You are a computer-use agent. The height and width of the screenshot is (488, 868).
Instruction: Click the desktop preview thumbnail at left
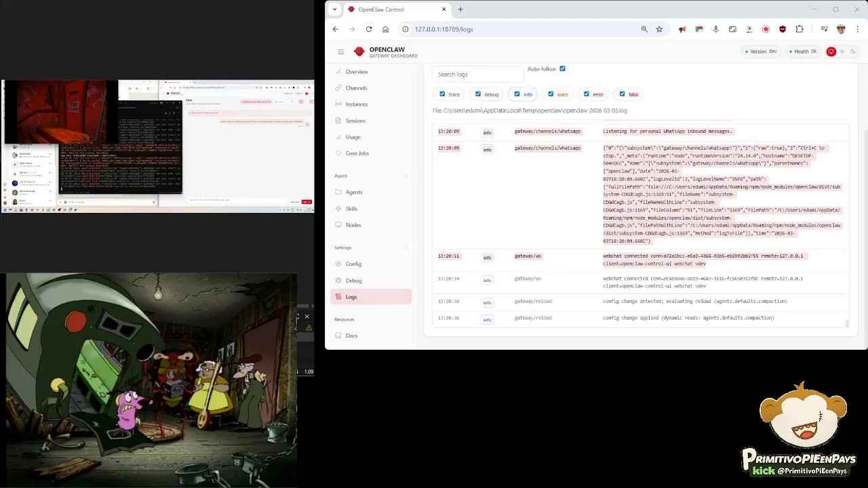click(157, 146)
